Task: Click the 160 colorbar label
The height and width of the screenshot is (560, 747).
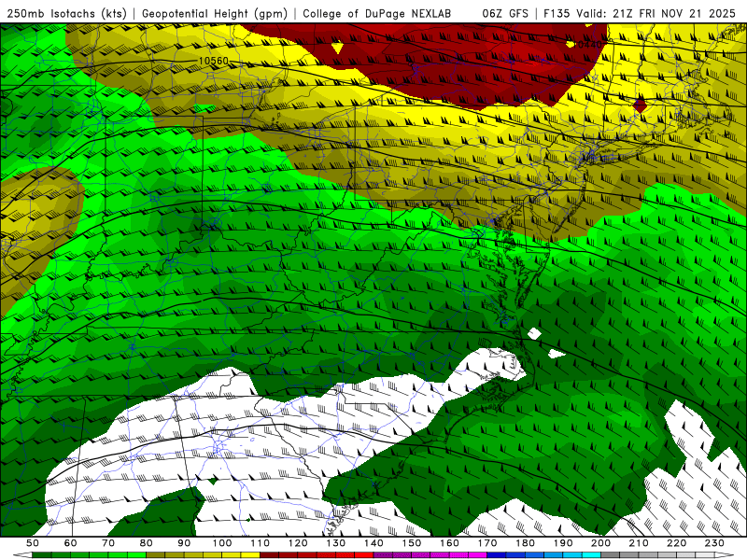Action: tap(449, 543)
